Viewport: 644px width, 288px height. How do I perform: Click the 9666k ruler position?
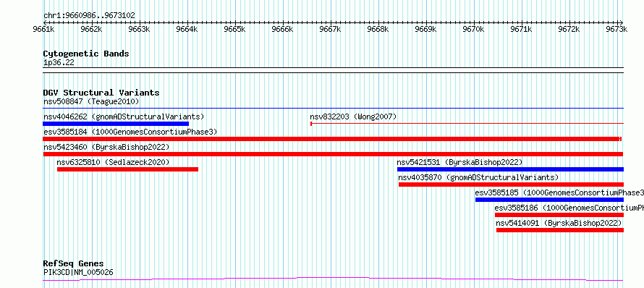pos(283,29)
